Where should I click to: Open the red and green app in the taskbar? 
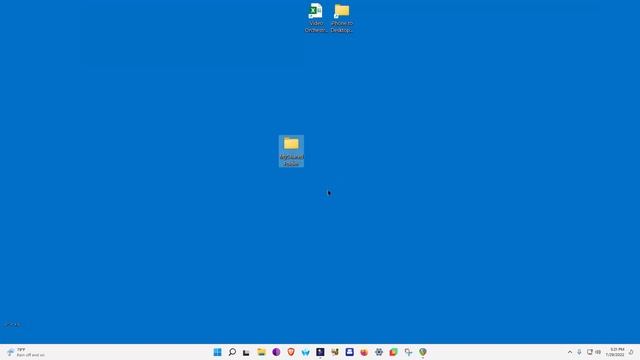(393, 352)
